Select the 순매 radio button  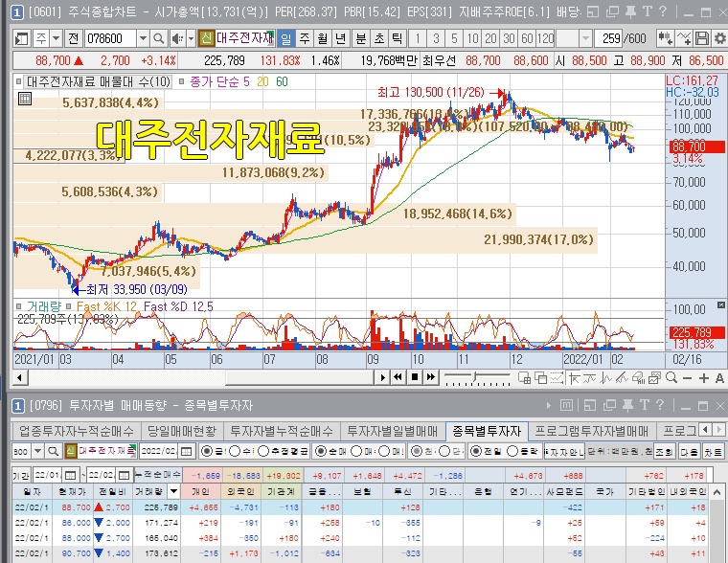point(320,451)
